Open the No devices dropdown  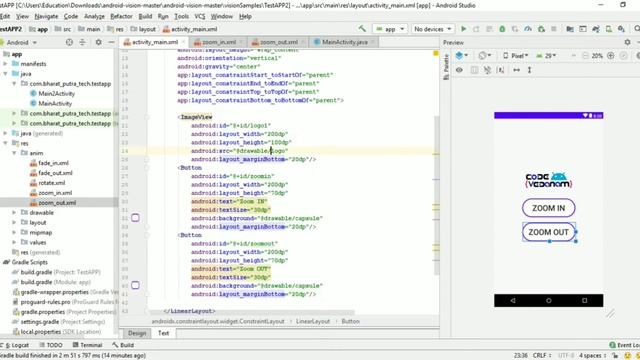coord(433,29)
